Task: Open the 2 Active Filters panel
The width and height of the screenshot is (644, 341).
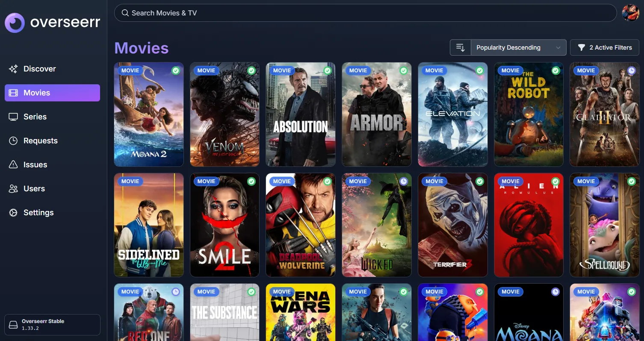Action: [x=604, y=47]
